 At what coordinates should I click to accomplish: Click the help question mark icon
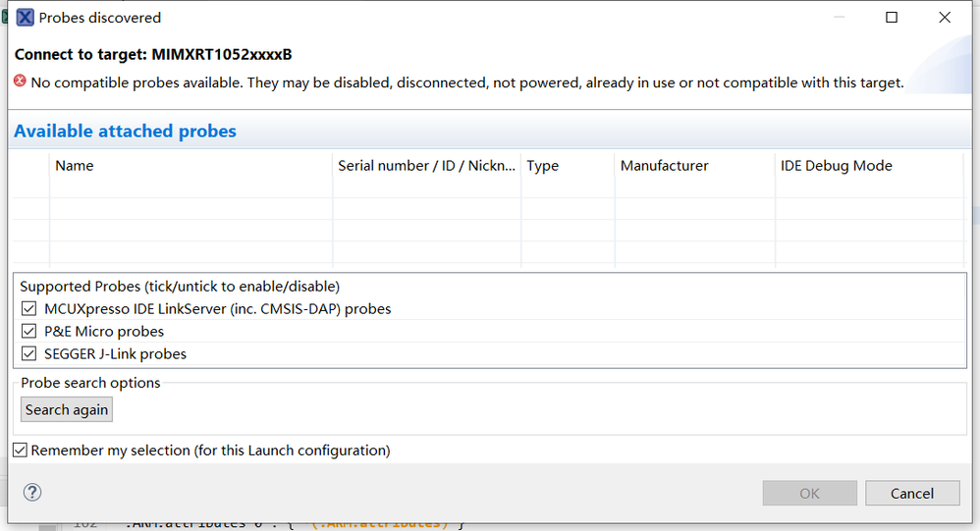click(x=32, y=493)
